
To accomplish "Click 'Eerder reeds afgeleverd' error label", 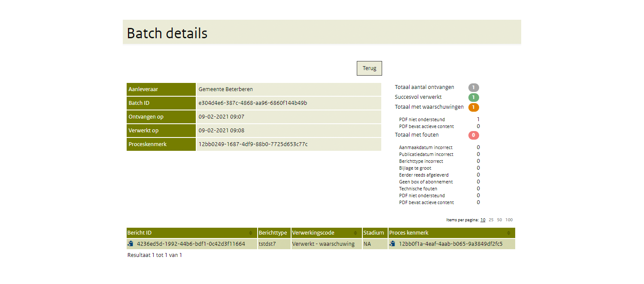I will (x=424, y=175).
